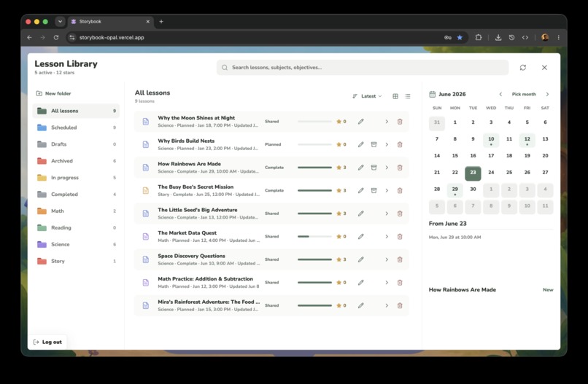Switch to list view
588x384 pixels.
[x=408, y=96]
